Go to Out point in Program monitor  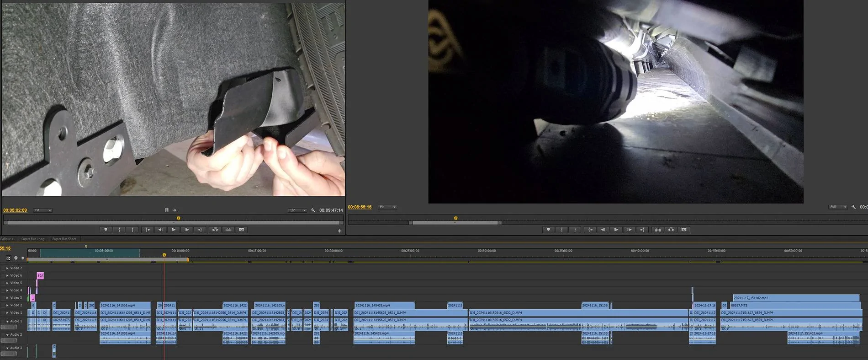pos(642,230)
